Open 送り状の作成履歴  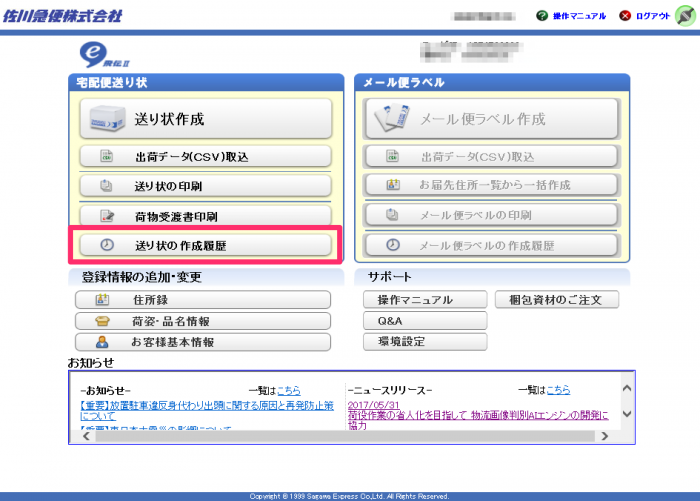pyautogui.click(x=206, y=245)
